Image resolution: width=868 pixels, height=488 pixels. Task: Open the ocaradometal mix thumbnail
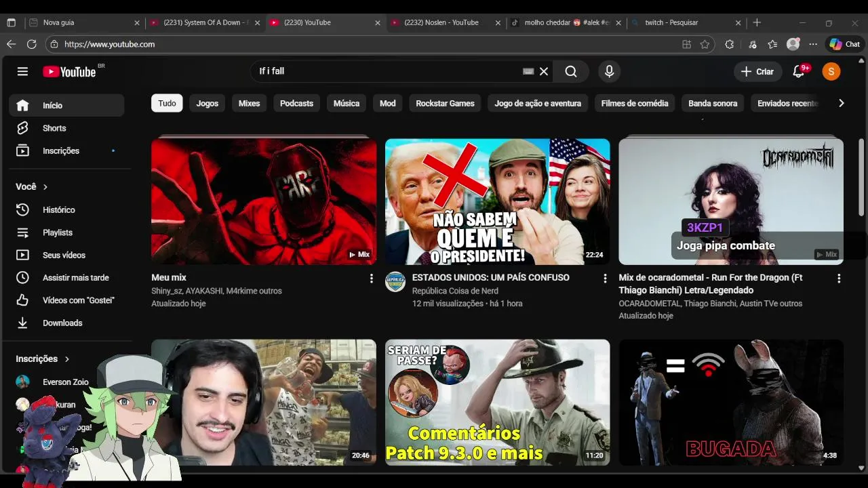(731, 201)
